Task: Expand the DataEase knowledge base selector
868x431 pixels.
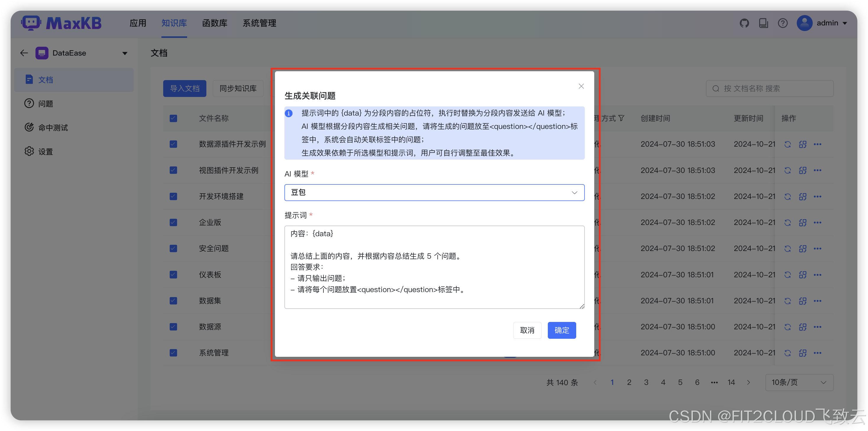Action: click(125, 53)
